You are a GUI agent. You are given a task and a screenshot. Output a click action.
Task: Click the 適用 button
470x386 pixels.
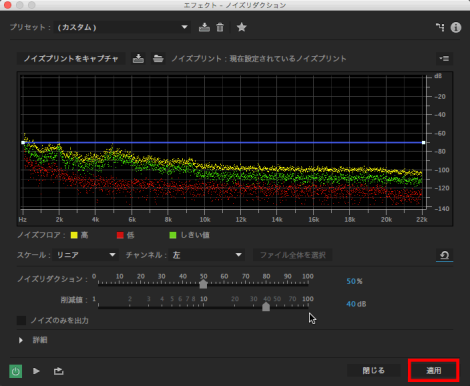[x=434, y=371]
